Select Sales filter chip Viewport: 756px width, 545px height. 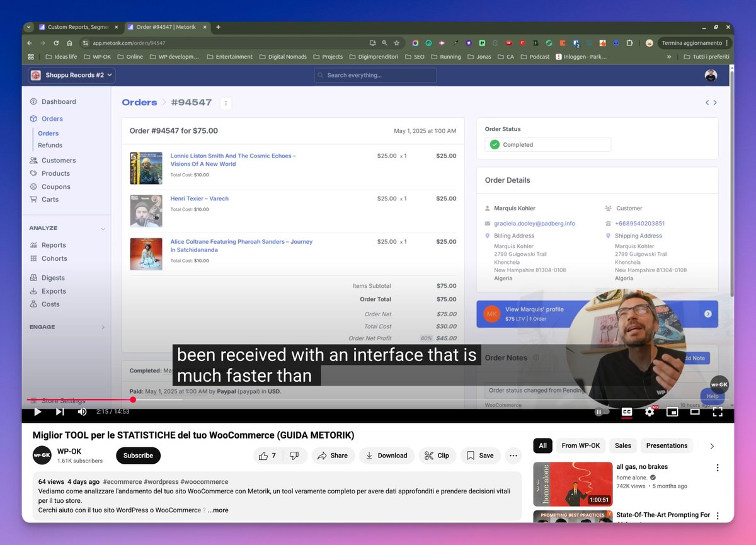(x=623, y=445)
